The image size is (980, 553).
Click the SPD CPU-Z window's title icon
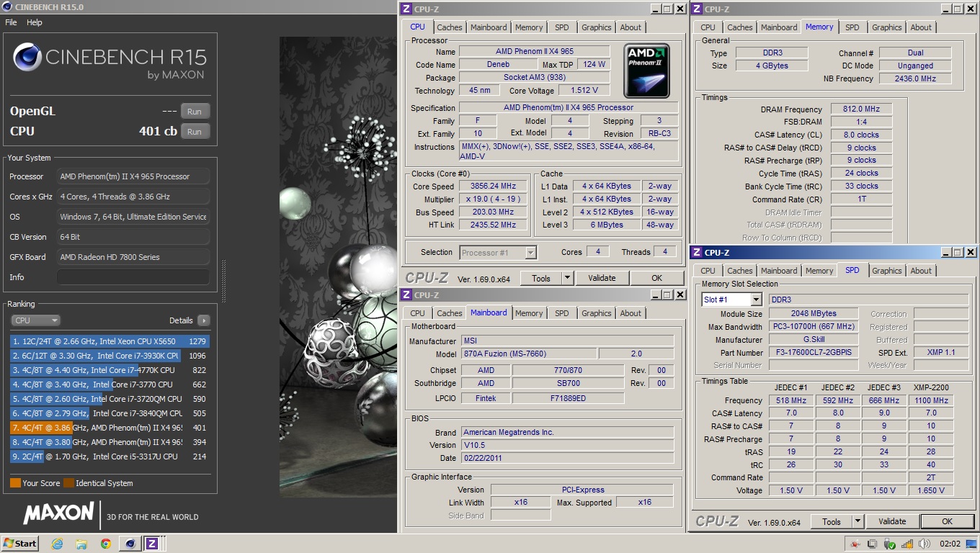point(697,252)
